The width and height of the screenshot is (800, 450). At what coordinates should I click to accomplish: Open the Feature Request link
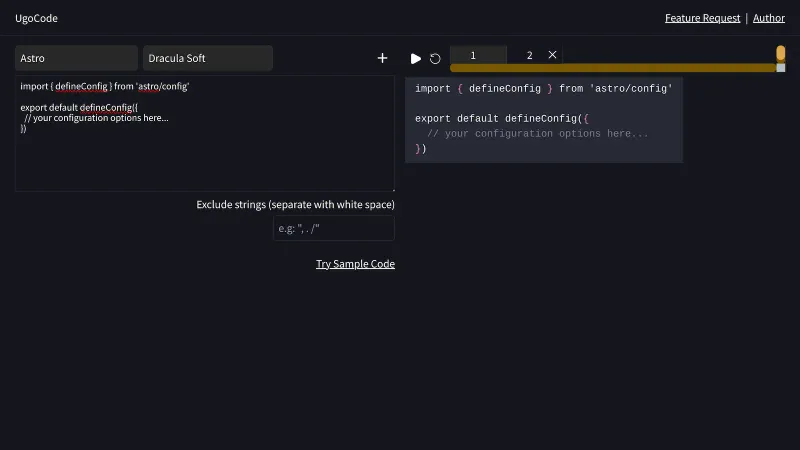[702, 18]
